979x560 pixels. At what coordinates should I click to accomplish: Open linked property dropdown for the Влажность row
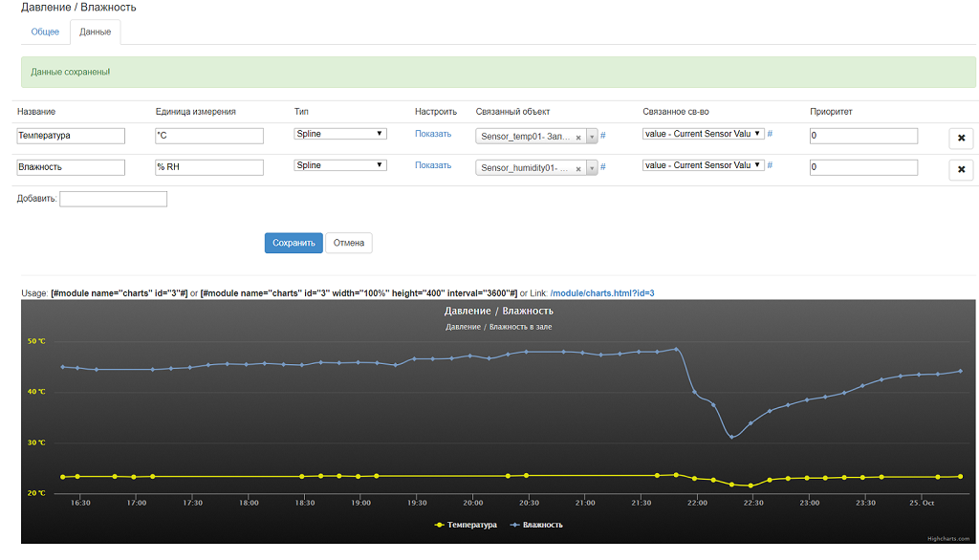703,165
